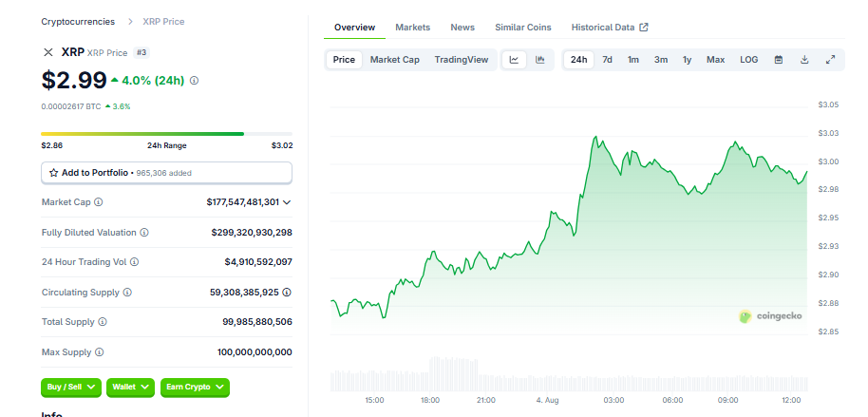Click the #3 rank badge
868x417 pixels.
[142, 52]
